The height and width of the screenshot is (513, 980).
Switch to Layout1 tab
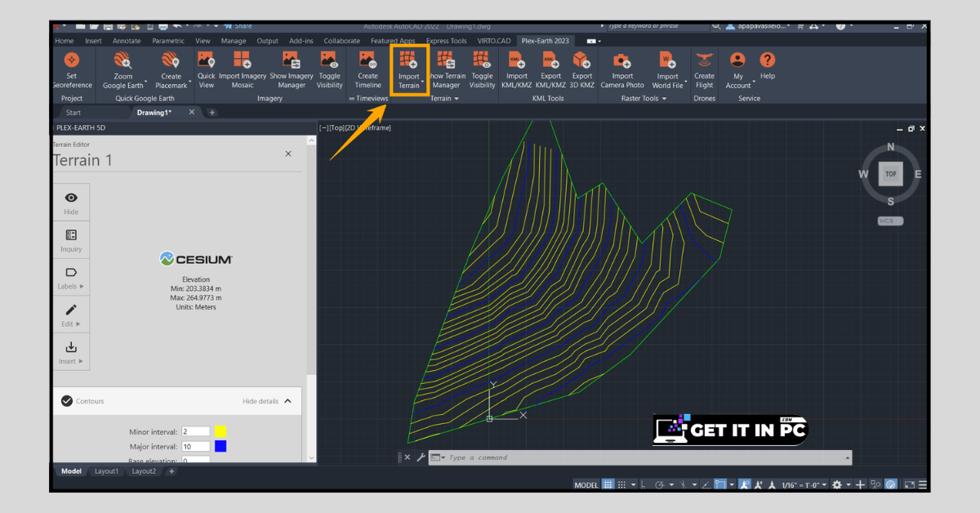[x=106, y=471]
